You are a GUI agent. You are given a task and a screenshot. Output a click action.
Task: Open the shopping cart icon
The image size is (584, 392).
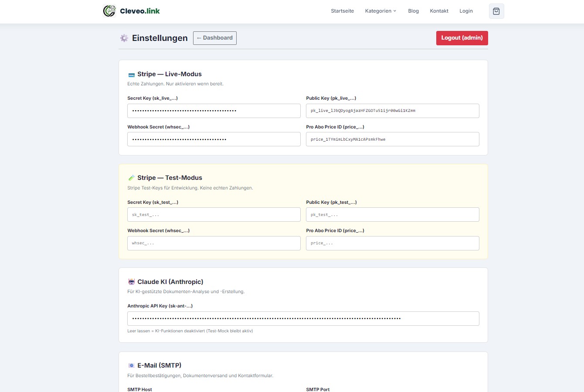(x=496, y=11)
